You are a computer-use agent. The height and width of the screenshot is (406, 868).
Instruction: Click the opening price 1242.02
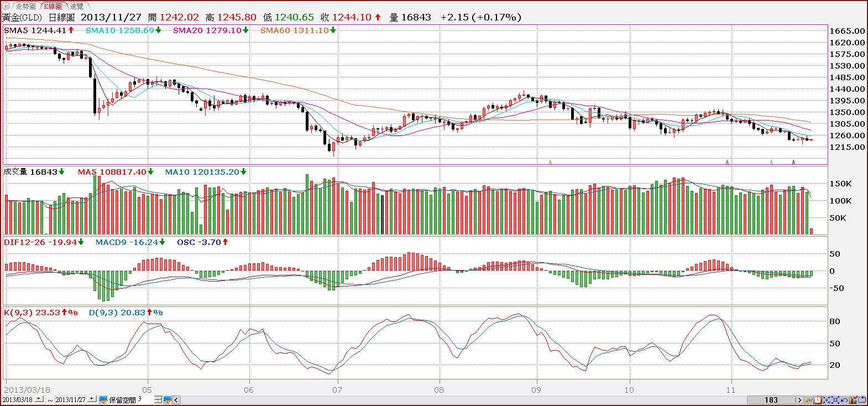pos(179,17)
